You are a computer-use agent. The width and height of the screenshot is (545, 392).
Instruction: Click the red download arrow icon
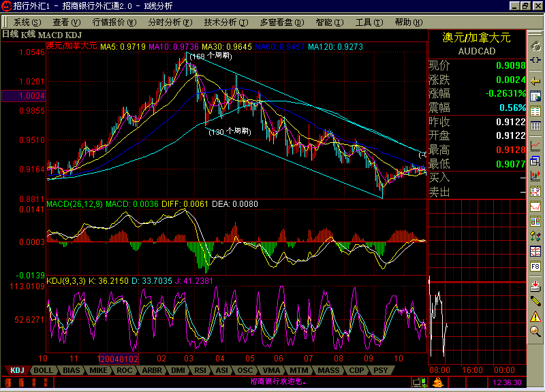(535, 286)
